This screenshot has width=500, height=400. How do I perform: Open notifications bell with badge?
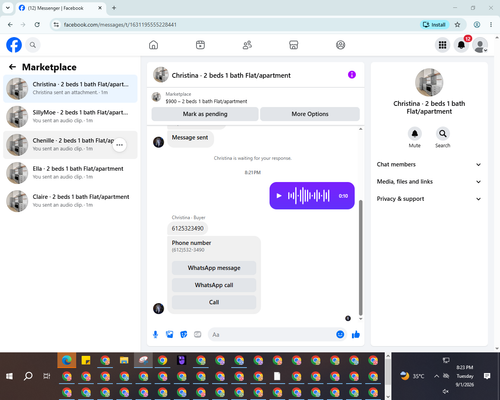(x=461, y=45)
